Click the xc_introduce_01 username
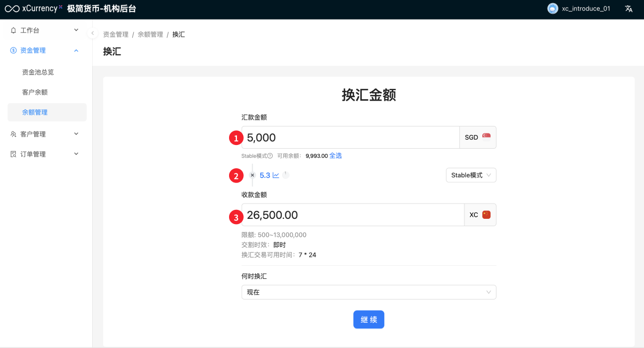 pyautogui.click(x=586, y=9)
